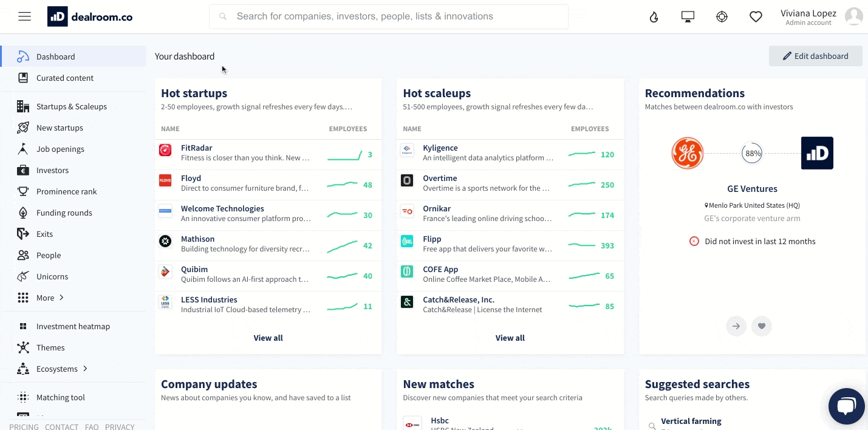Viewport: 868px width, 430px height.
Task: Open the Quibim startup entry
Action: pyautogui.click(x=268, y=276)
